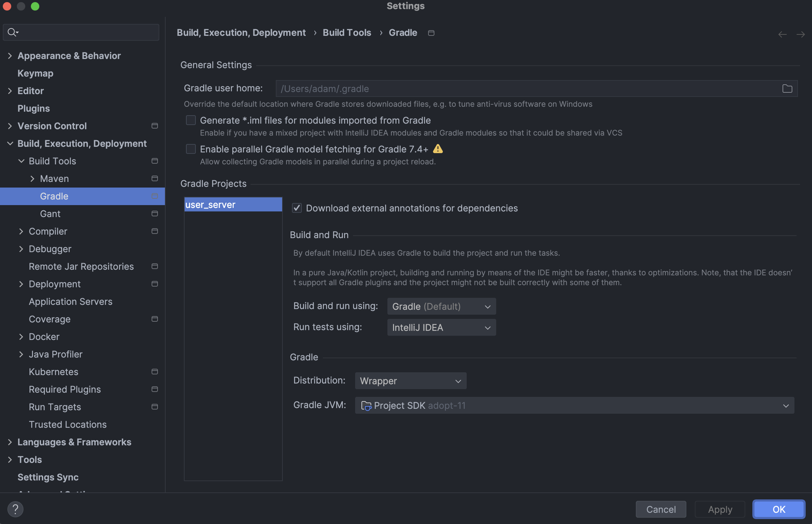The width and height of the screenshot is (812, 524).
Task: Select Gant in Build Tools
Action: [x=50, y=214]
